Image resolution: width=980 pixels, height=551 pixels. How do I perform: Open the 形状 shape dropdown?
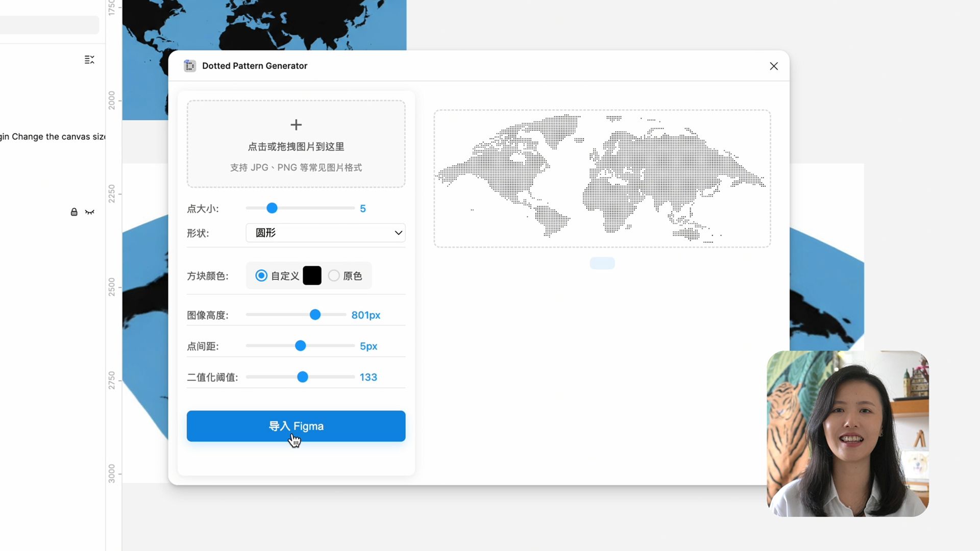click(325, 233)
